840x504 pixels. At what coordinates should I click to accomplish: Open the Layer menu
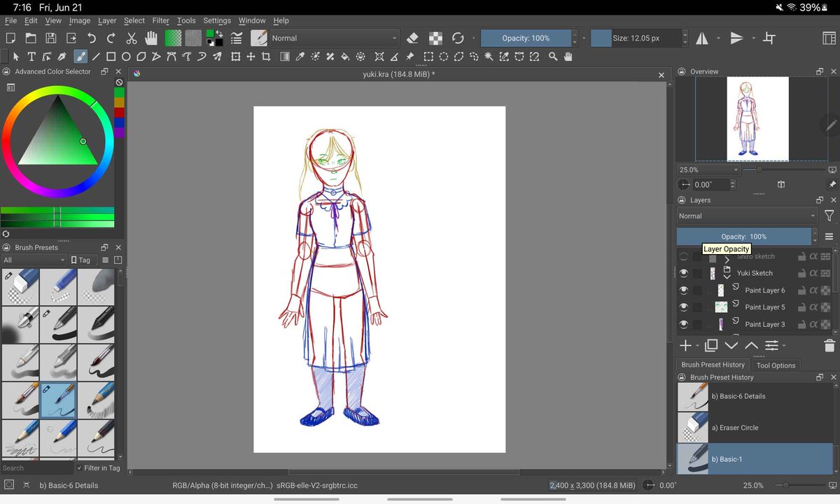pyautogui.click(x=107, y=21)
